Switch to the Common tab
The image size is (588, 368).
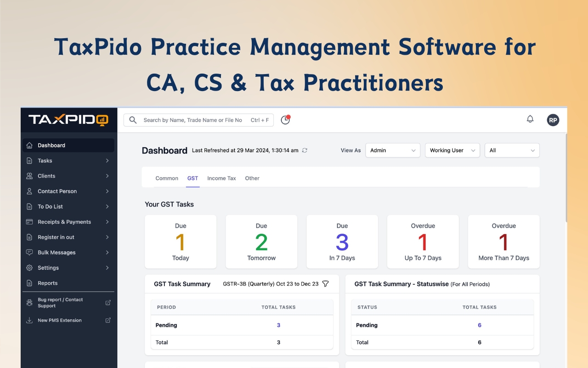pyautogui.click(x=166, y=178)
